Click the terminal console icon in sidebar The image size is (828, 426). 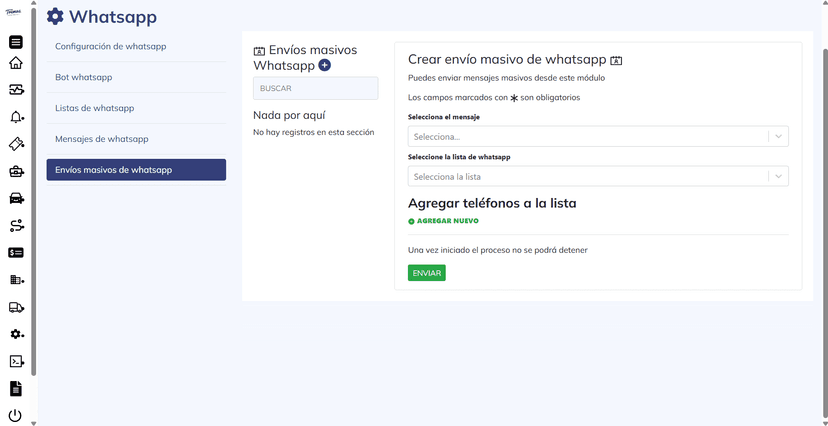[x=16, y=361]
